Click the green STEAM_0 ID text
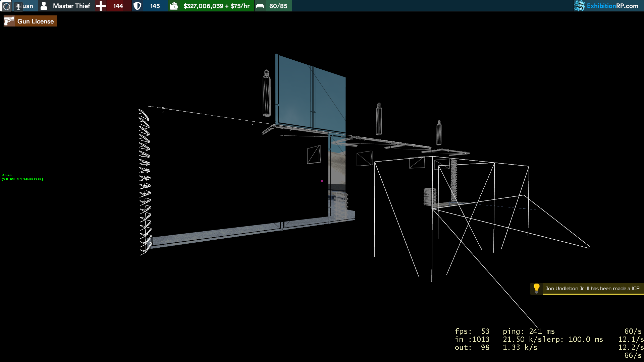644x362 pixels. click(22, 179)
